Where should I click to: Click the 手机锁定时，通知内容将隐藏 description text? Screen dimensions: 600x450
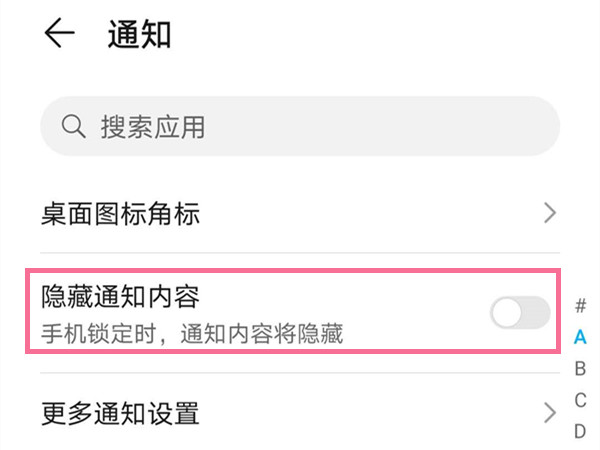pyautogui.click(x=192, y=334)
